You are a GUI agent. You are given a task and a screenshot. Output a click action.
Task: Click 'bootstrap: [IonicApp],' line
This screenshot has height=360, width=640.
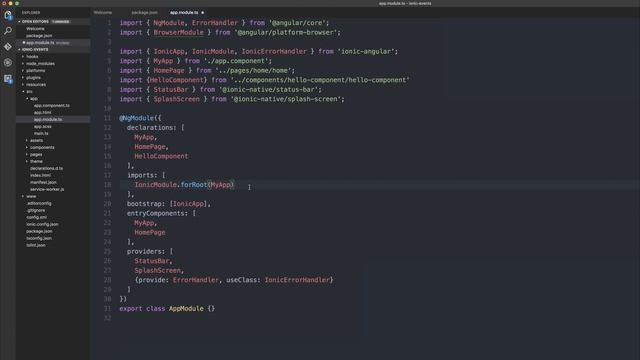pos(169,204)
